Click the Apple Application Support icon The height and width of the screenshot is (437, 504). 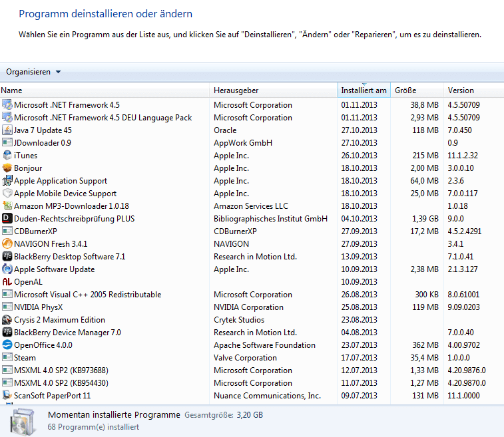[x=7, y=180]
